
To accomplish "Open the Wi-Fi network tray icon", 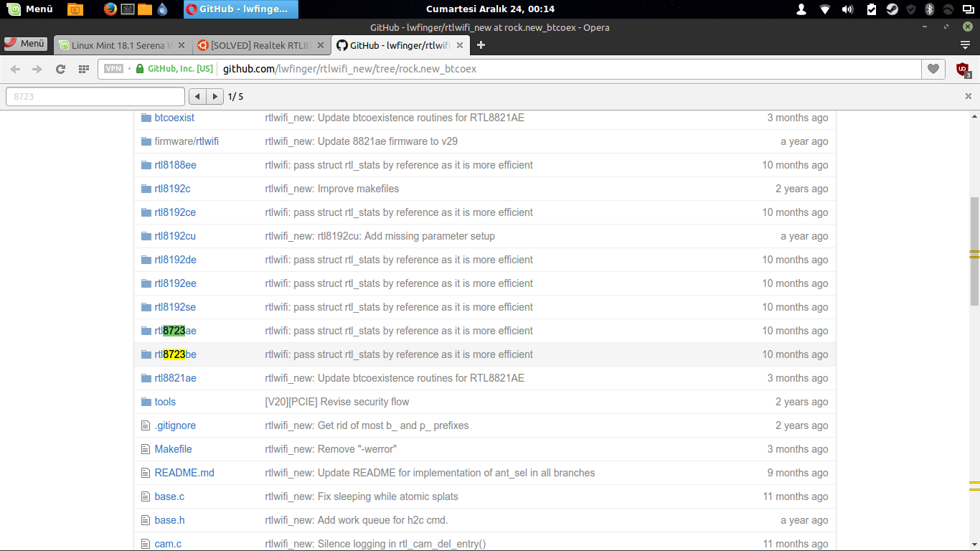I will [824, 9].
